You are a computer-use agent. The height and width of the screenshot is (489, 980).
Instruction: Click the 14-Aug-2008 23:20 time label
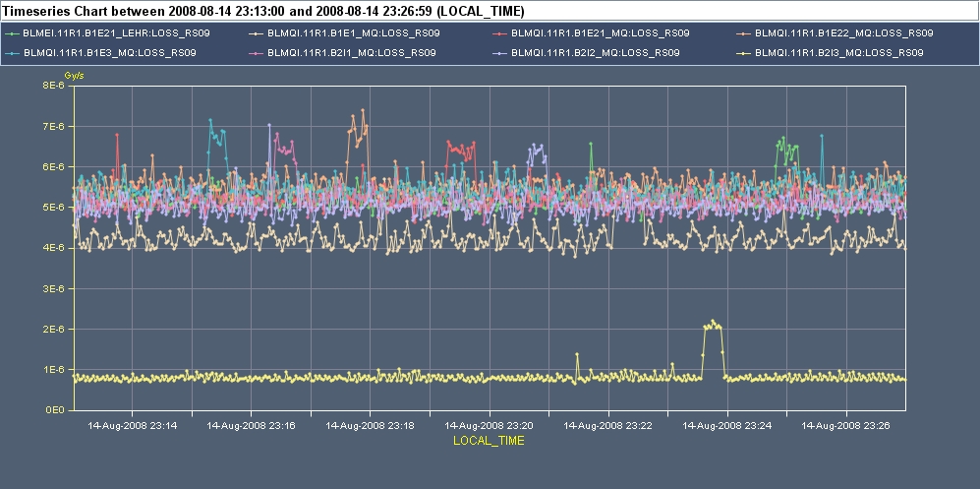click(x=490, y=425)
